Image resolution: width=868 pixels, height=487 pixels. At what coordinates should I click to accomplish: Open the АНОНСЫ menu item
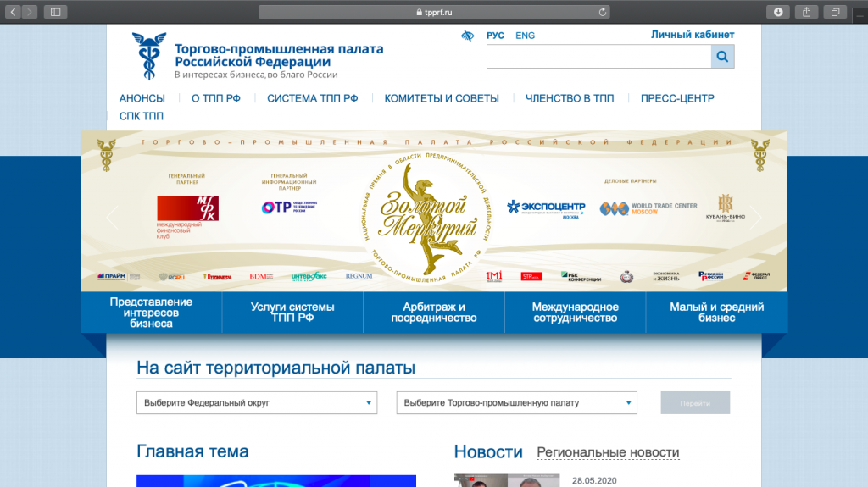[x=142, y=98]
